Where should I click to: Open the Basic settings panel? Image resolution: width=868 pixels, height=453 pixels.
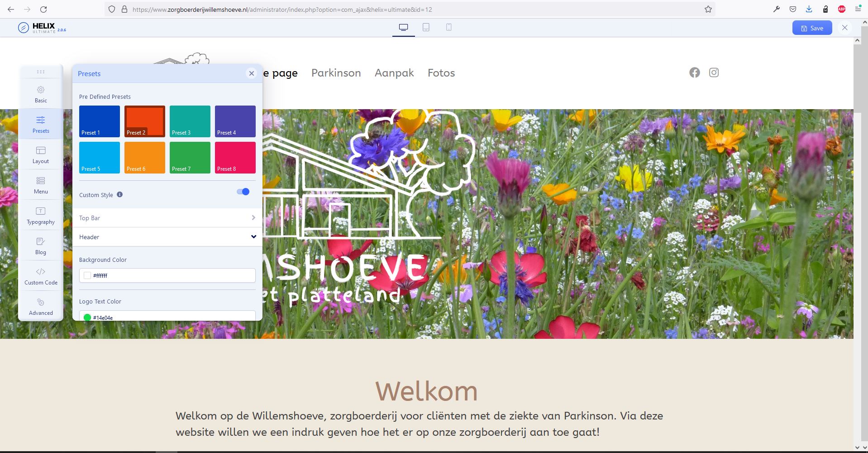41,94
